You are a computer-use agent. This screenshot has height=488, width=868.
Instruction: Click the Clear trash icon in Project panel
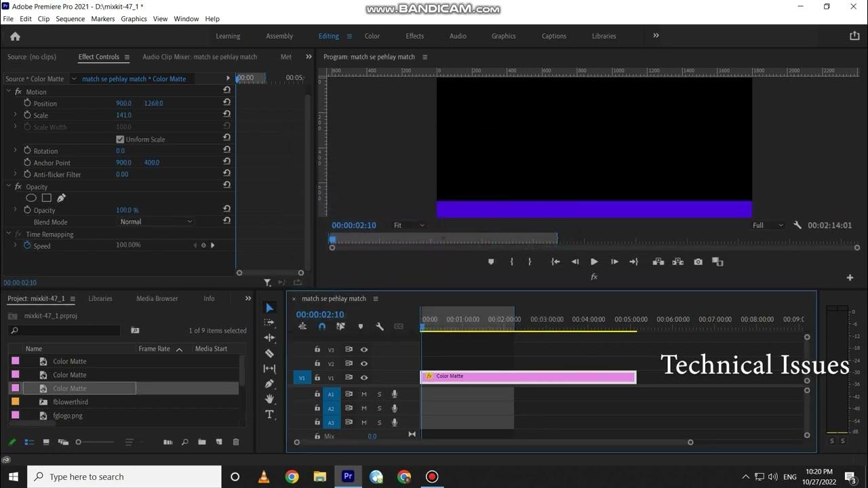click(236, 442)
